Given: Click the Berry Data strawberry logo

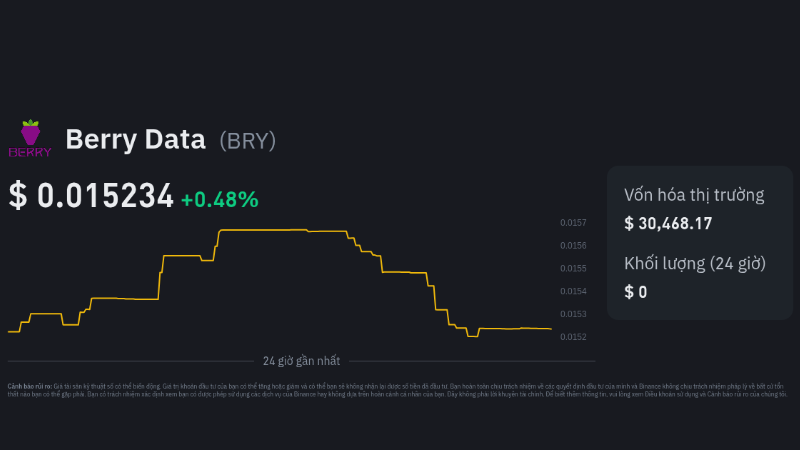Looking at the screenshot, I should click(30, 138).
